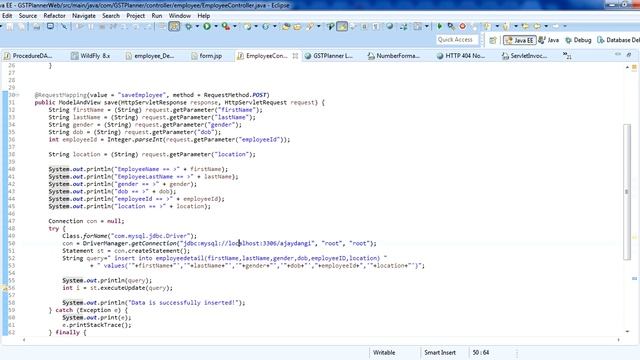Click the Open Perspective icon

493,40
